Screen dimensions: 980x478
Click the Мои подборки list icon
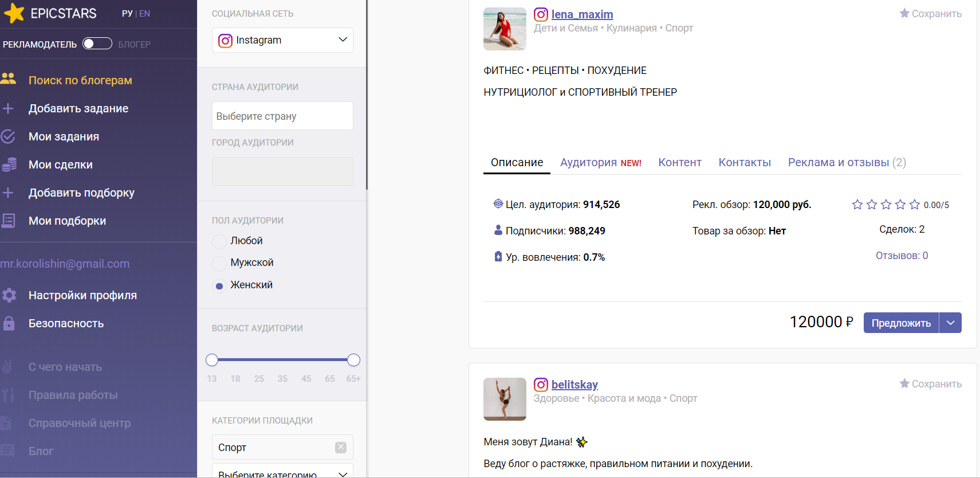coord(9,221)
